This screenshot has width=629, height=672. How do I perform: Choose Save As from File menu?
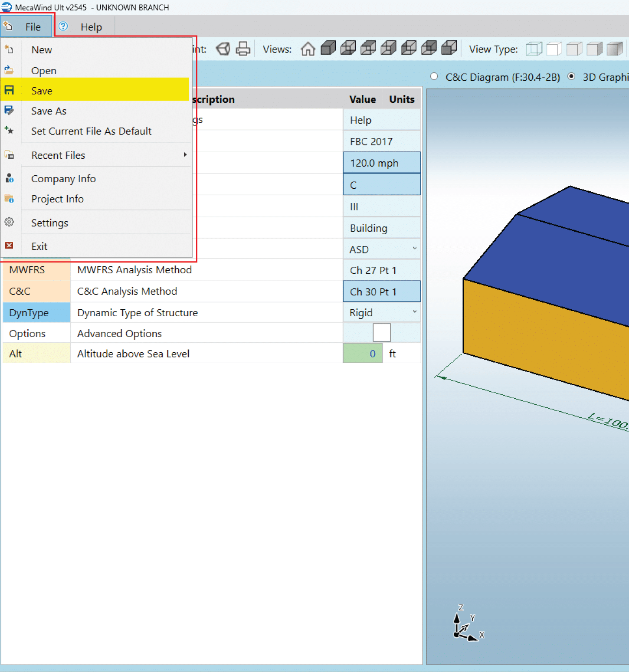pyautogui.click(x=49, y=111)
